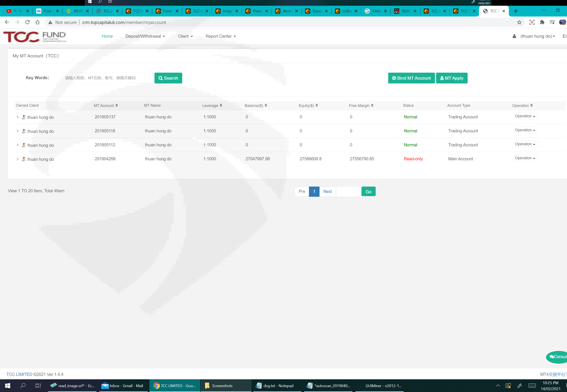Open Report Center menu
The image size is (567, 392).
tap(221, 36)
